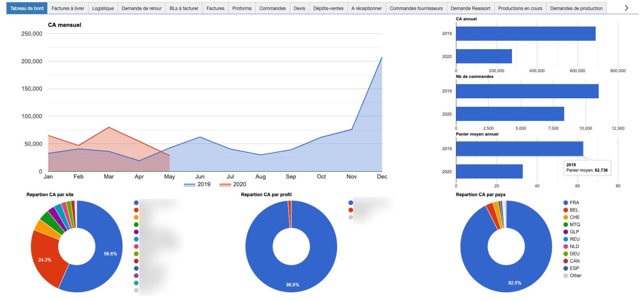Click the REU legend entry
Viewport: 644px width, 301px height.
point(571,239)
